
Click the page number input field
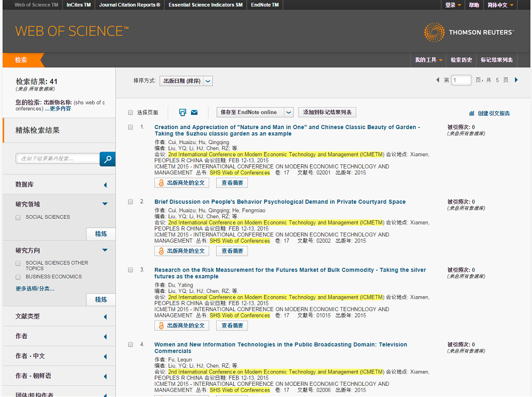(461, 80)
